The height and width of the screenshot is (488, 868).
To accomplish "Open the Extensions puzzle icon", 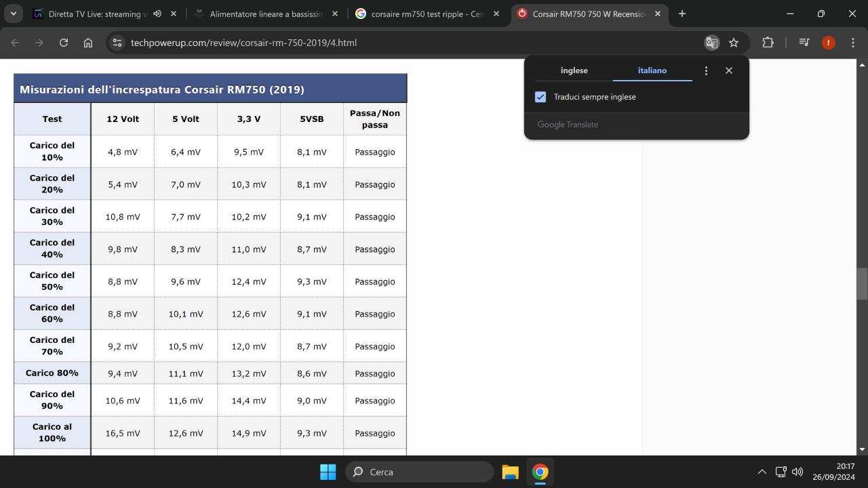I will point(768,43).
